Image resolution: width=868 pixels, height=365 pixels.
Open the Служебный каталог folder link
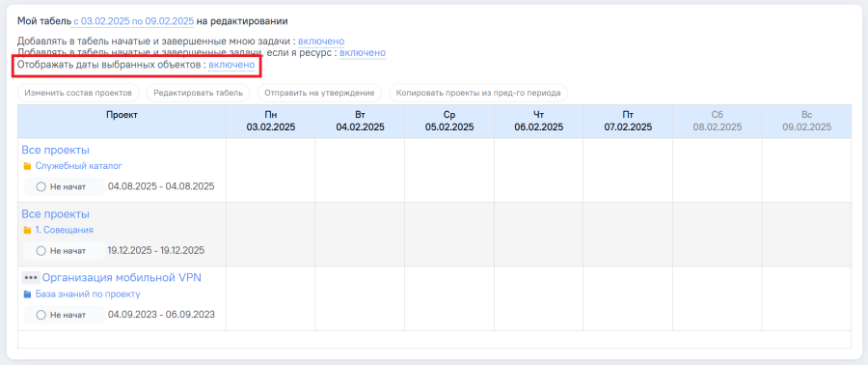(79, 166)
